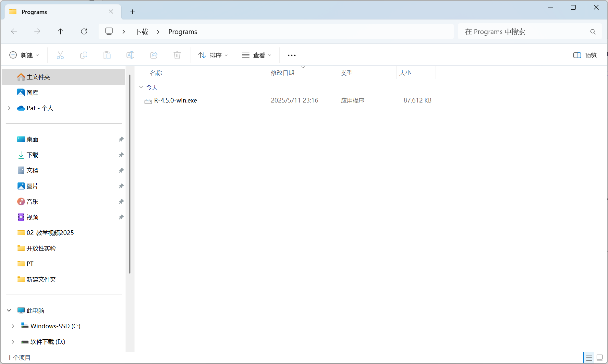Viewport: 608px width, 364px height.
Task: Click the 2025/5/11 23:16 date cell
Action: tap(295, 100)
